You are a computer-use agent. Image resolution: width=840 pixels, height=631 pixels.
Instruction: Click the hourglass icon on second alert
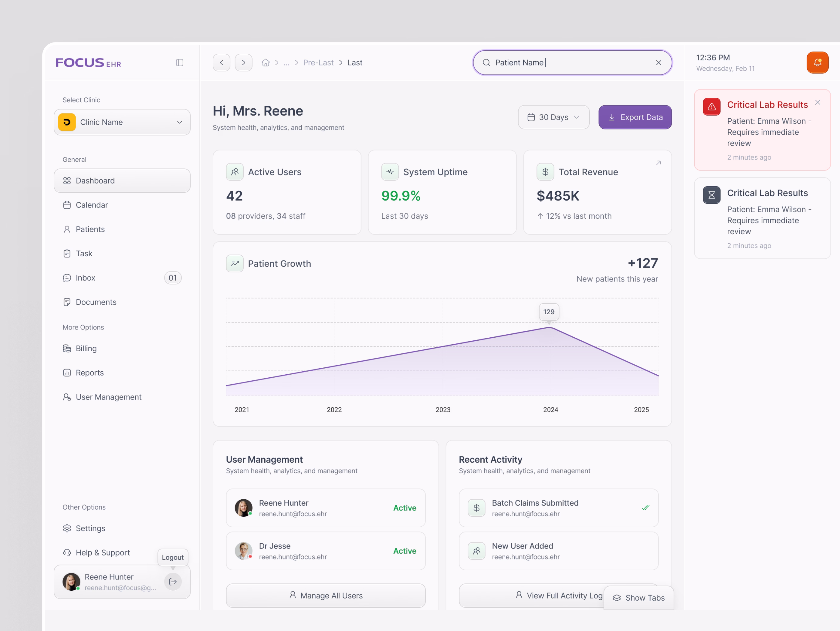pos(711,195)
